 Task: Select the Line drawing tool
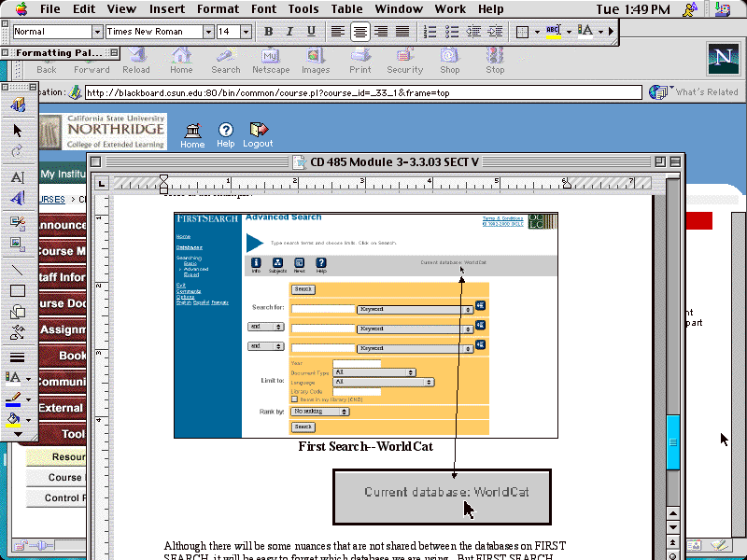click(x=18, y=270)
